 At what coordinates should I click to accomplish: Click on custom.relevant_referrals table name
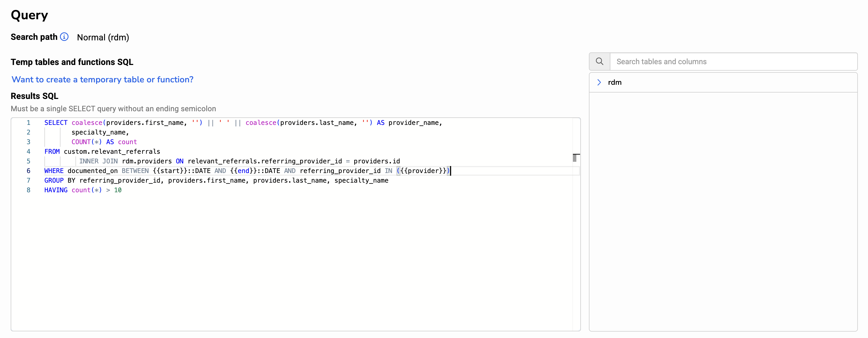pos(112,152)
